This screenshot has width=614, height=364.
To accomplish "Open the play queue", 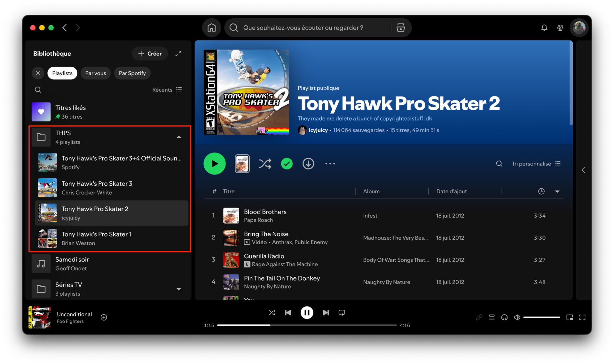I will point(492,317).
